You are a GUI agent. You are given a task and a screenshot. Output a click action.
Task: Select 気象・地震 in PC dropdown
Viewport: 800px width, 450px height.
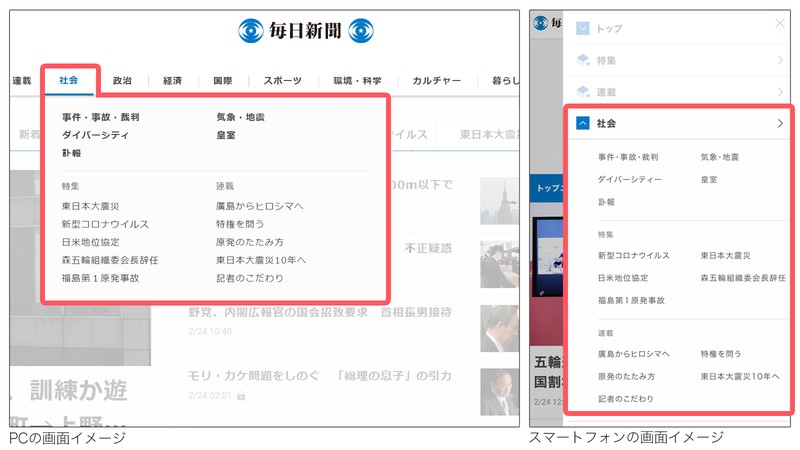(240, 117)
